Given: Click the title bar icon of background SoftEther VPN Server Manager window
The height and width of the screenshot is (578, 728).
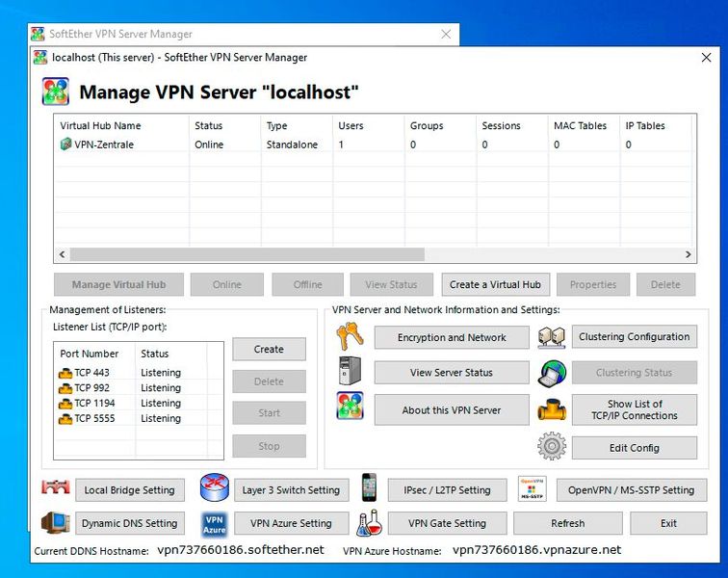Looking at the screenshot, I should [x=38, y=34].
